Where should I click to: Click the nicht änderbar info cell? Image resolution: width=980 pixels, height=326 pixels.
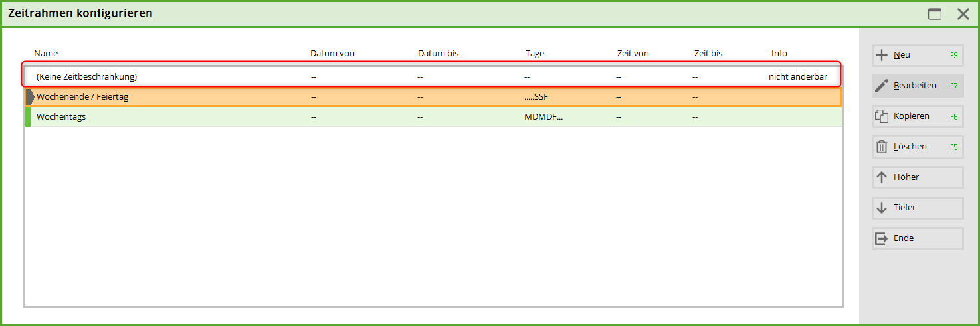click(x=798, y=76)
